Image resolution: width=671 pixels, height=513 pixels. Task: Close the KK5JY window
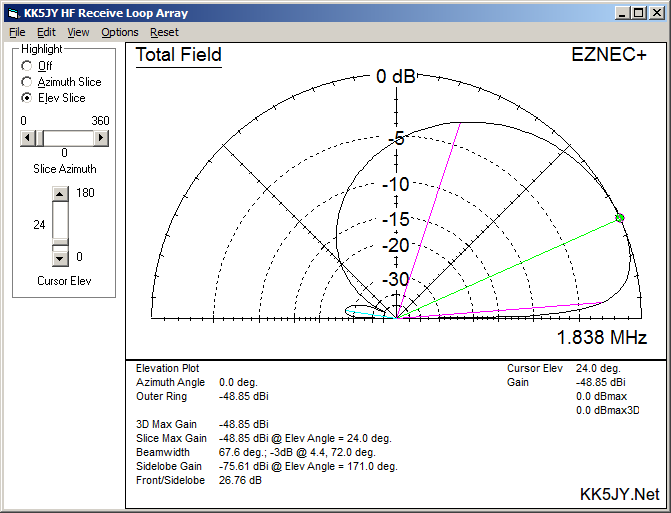(x=656, y=13)
